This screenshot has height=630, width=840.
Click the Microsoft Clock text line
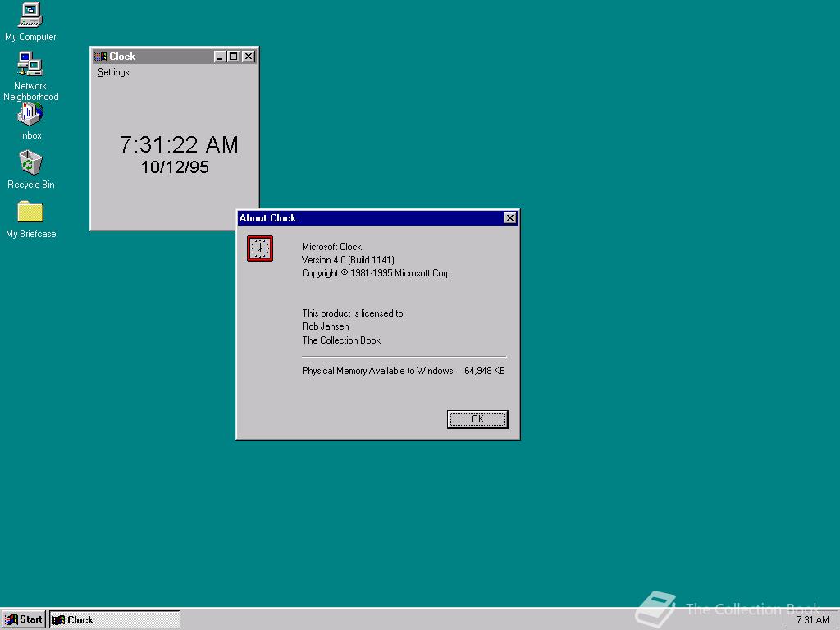[331, 247]
